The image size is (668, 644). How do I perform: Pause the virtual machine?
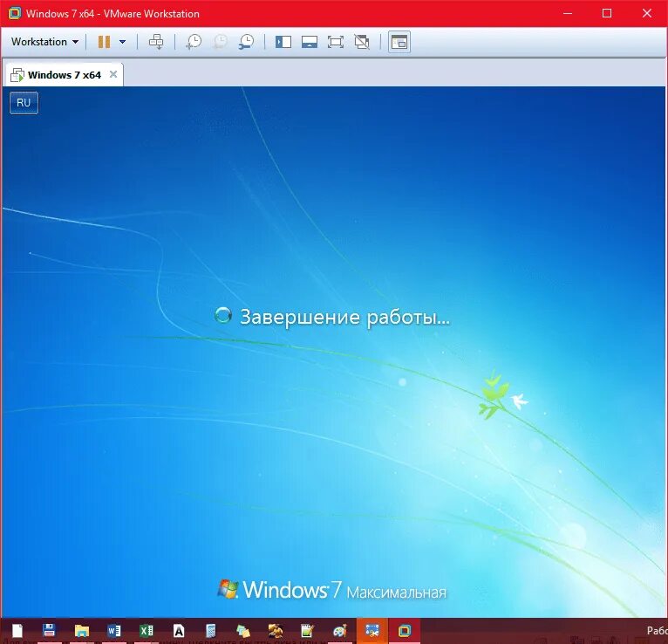click(x=104, y=42)
